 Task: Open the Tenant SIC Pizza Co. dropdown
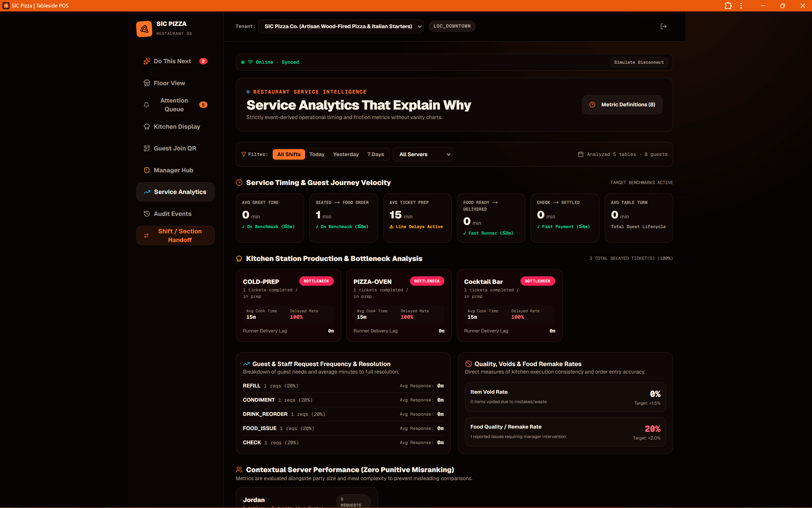pos(341,26)
